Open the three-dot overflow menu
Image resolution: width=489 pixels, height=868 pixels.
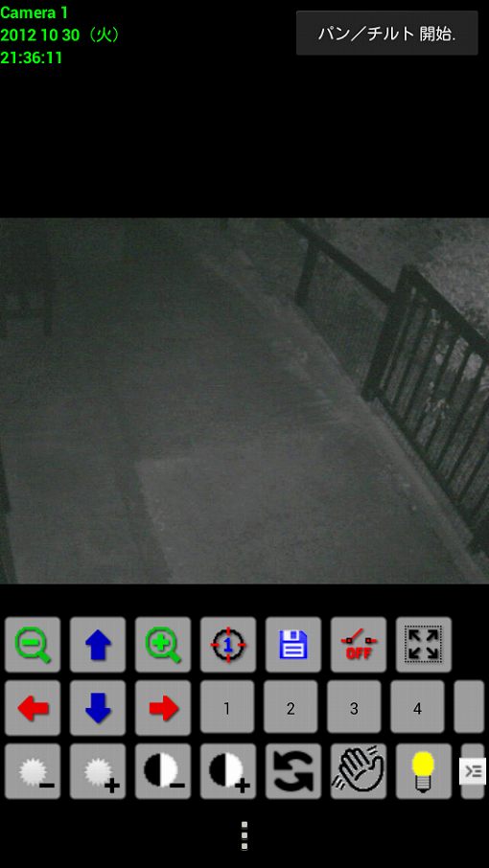[x=244, y=835]
